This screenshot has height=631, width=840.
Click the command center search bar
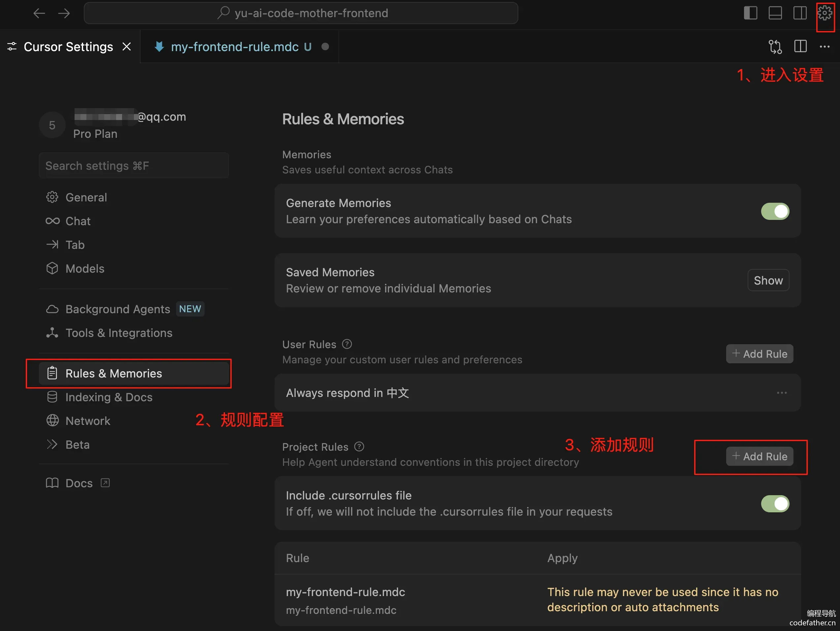[301, 13]
